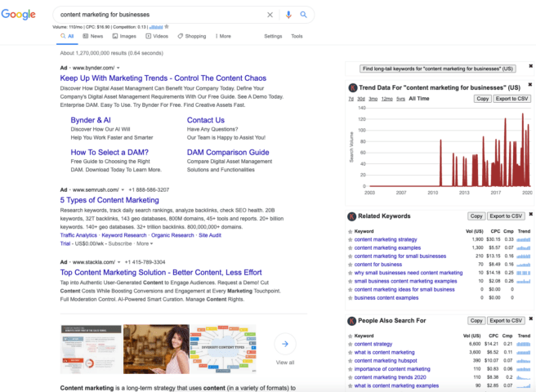Open 'Keep Up With Marketing Trends' ad
This screenshot has width=536, height=392.
click(x=163, y=78)
